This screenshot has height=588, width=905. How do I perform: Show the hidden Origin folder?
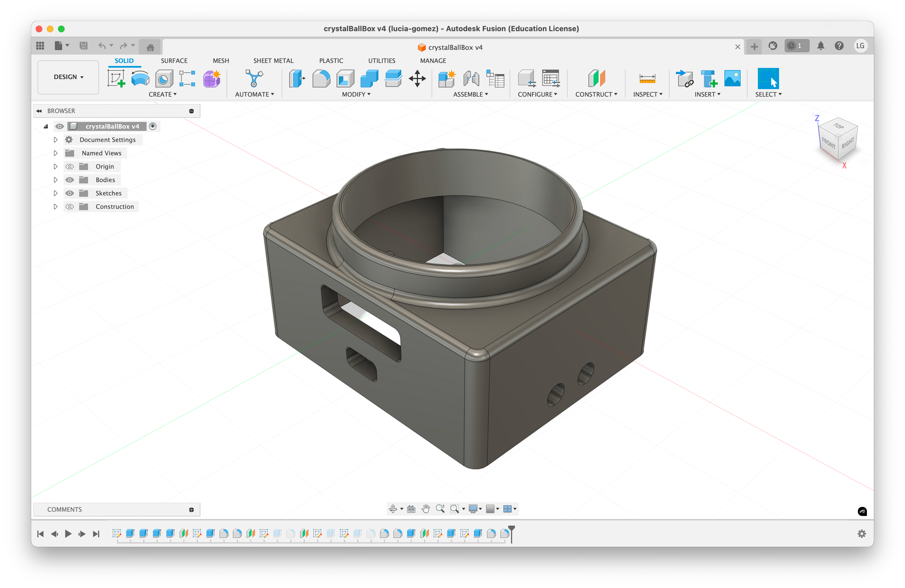click(x=69, y=167)
